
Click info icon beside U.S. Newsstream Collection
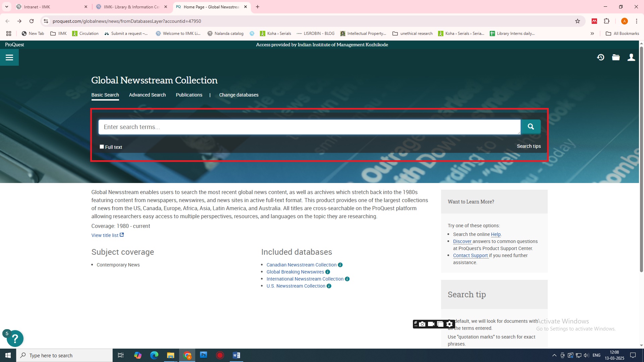click(x=329, y=286)
